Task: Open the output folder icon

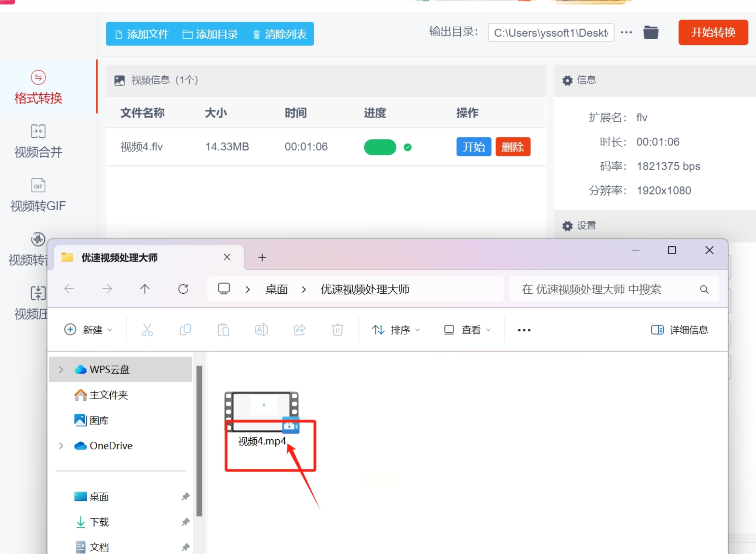Action: point(651,32)
